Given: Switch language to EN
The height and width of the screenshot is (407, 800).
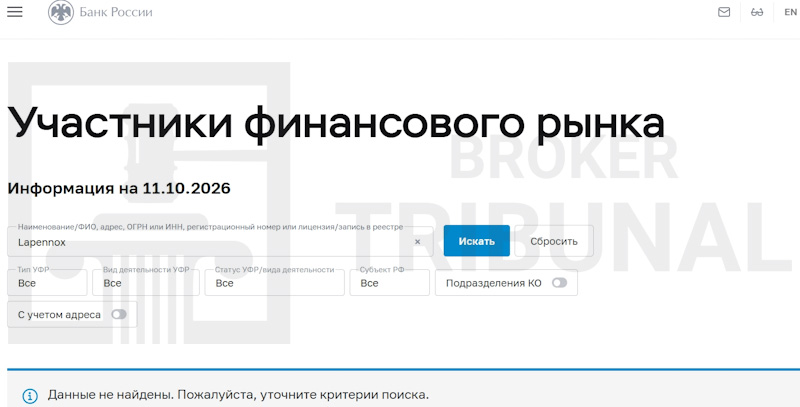Looking at the screenshot, I should (x=790, y=12).
